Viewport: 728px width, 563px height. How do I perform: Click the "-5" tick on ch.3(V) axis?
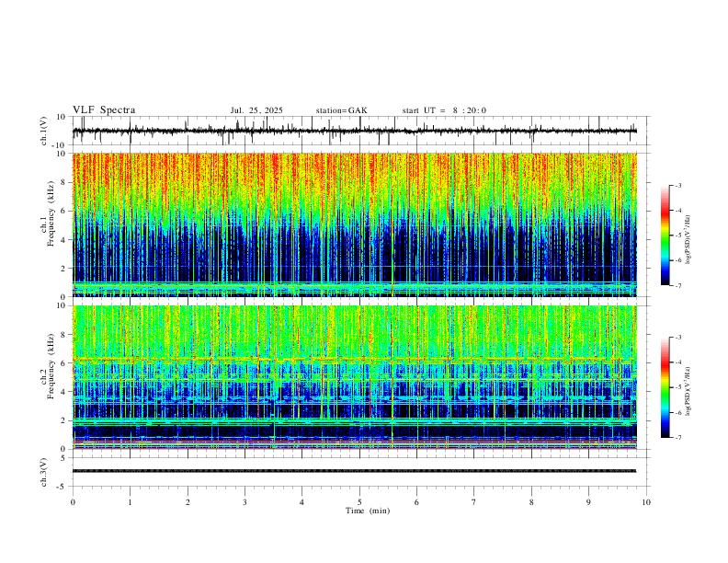click(x=63, y=487)
